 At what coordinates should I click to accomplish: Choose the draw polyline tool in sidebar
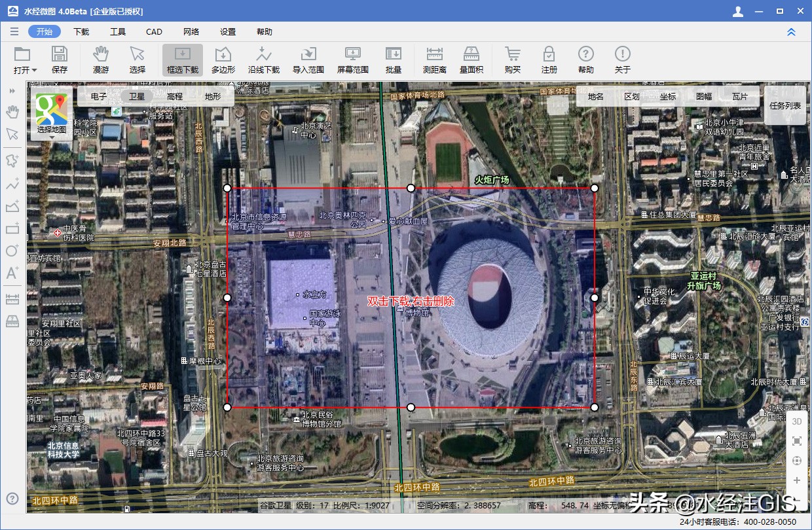(x=12, y=185)
